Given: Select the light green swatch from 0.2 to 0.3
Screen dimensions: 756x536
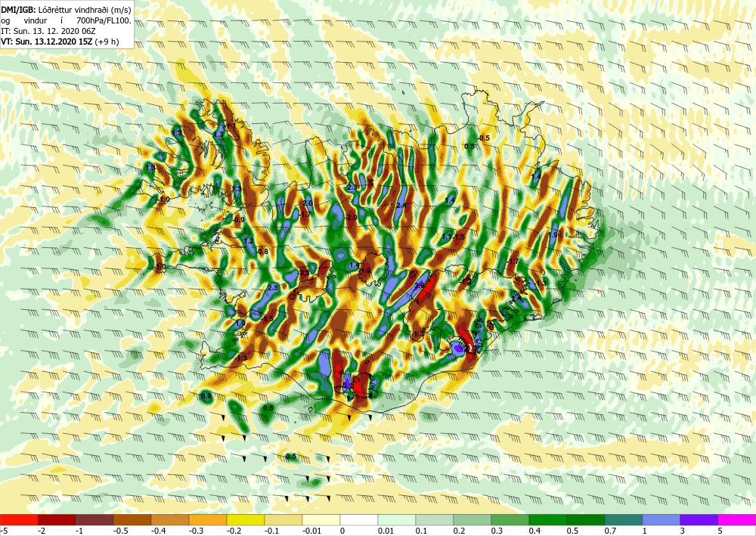Looking at the screenshot, I should coord(472,519).
